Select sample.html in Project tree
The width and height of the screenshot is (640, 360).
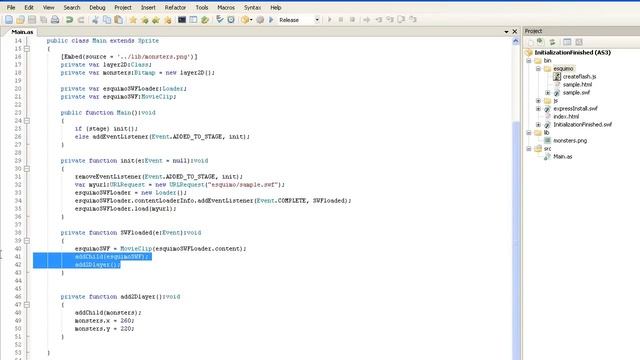577,84
